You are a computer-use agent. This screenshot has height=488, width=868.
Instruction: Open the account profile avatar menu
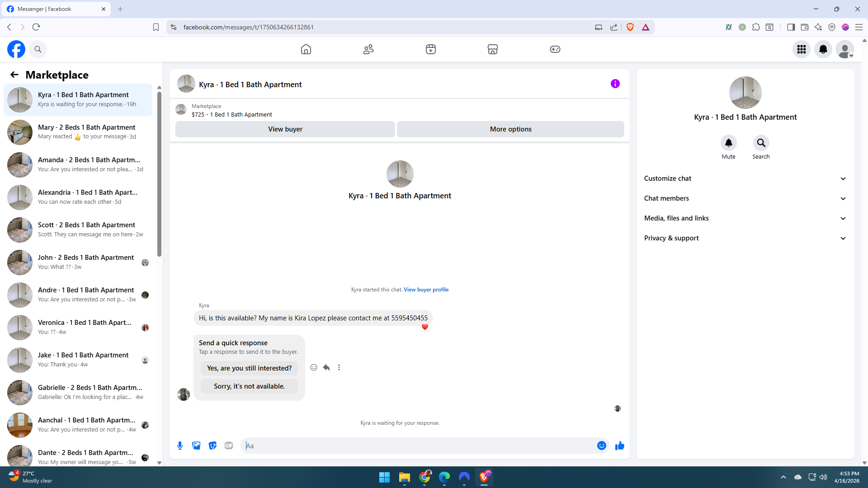(845, 49)
